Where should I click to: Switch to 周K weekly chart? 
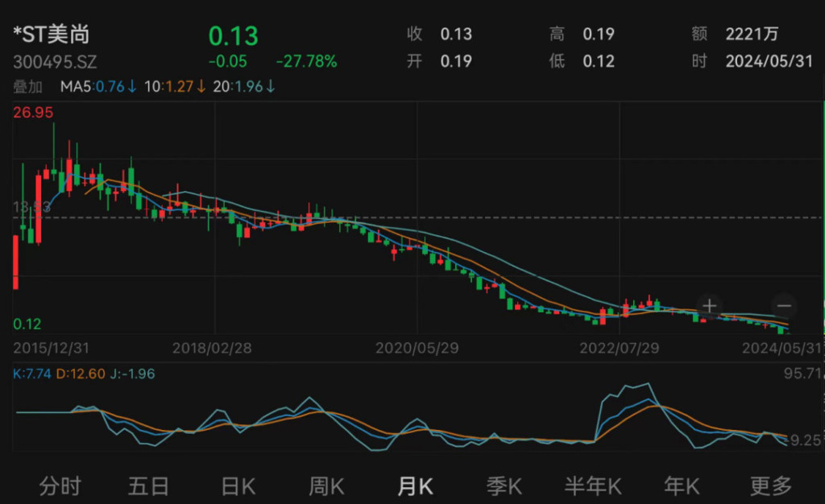[x=326, y=486]
